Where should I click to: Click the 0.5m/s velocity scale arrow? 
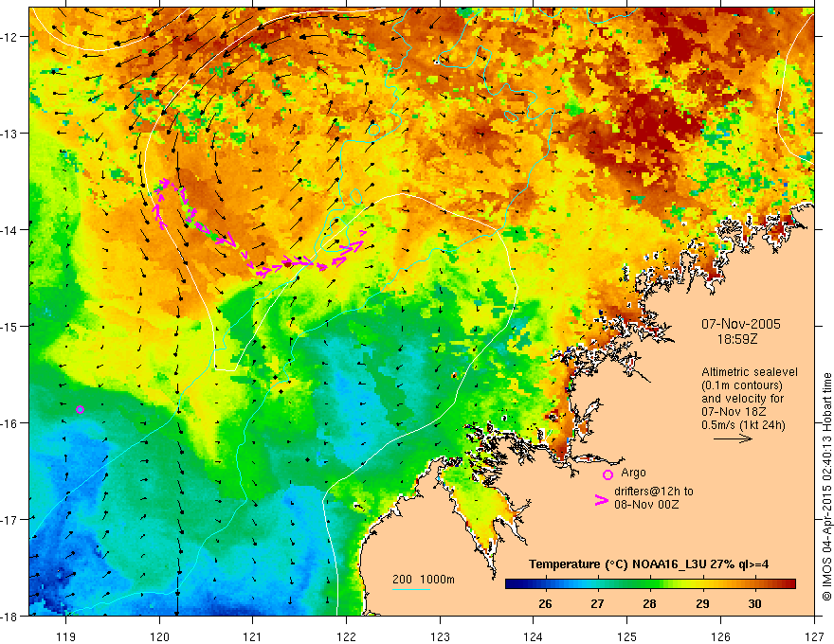coord(733,438)
